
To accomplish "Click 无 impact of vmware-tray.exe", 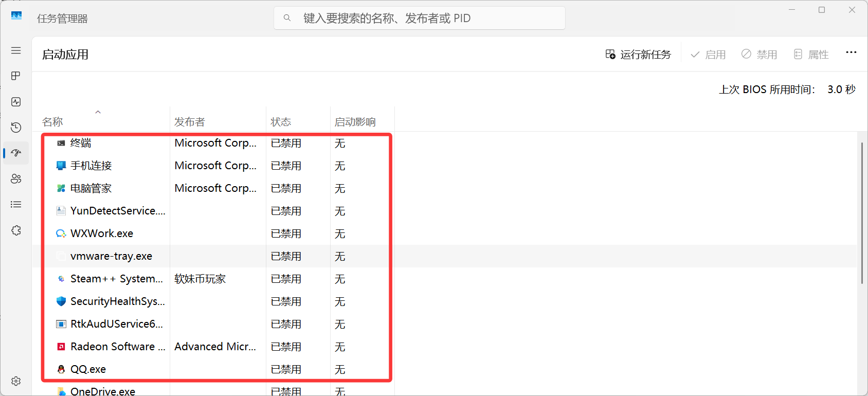I will [x=340, y=256].
